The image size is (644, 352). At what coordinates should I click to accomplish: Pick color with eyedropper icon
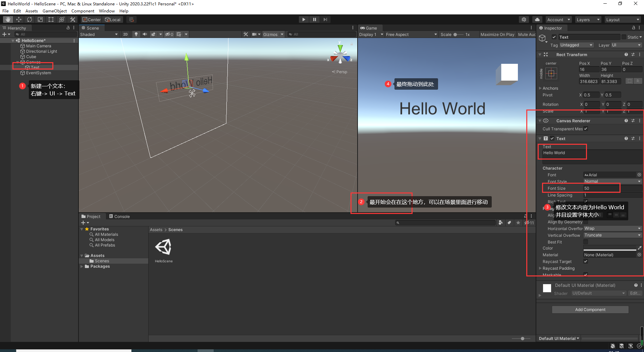640,248
